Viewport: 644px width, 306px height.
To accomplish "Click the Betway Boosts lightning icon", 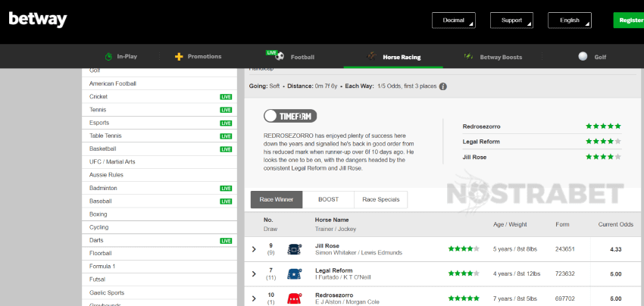I will point(468,56).
